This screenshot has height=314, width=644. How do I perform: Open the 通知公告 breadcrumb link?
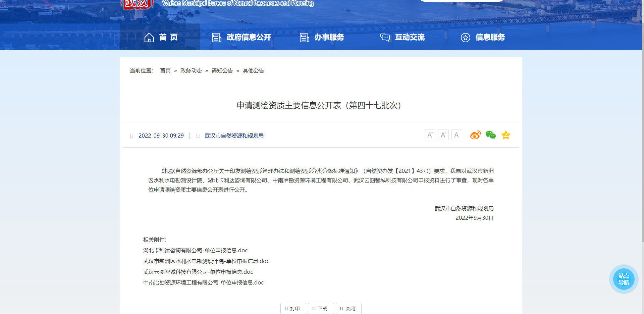click(222, 70)
